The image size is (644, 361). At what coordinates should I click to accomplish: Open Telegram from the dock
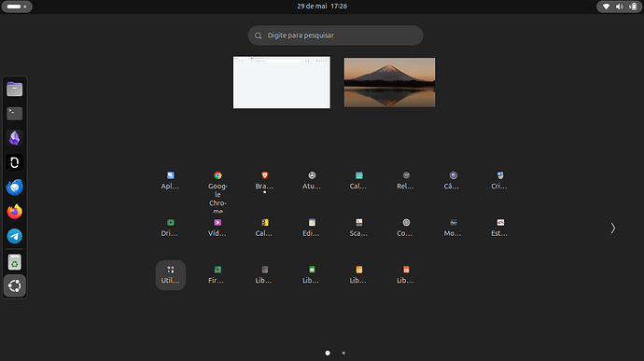(14, 236)
